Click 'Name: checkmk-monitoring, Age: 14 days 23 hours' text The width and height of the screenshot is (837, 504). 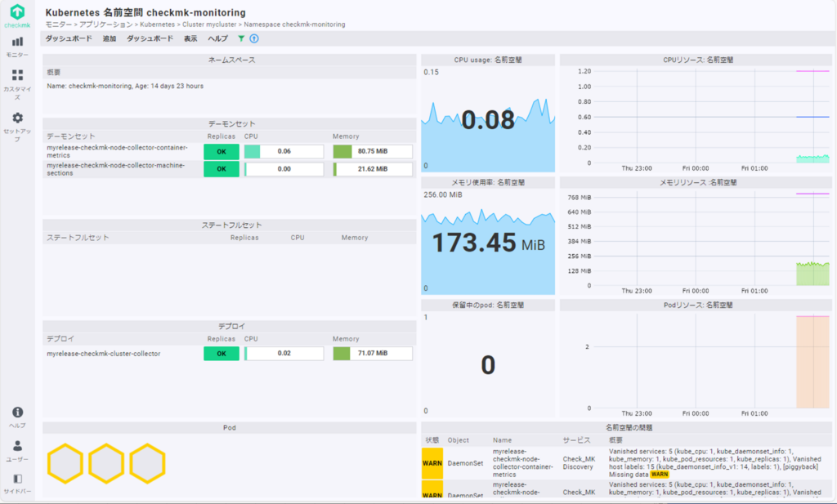click(125, 86)
